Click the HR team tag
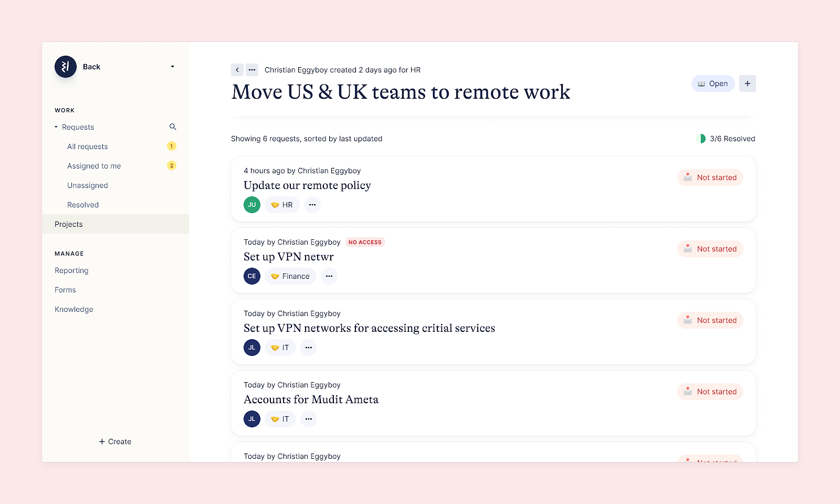The height and width of the screenshot is (504, 840). (282, 205)
